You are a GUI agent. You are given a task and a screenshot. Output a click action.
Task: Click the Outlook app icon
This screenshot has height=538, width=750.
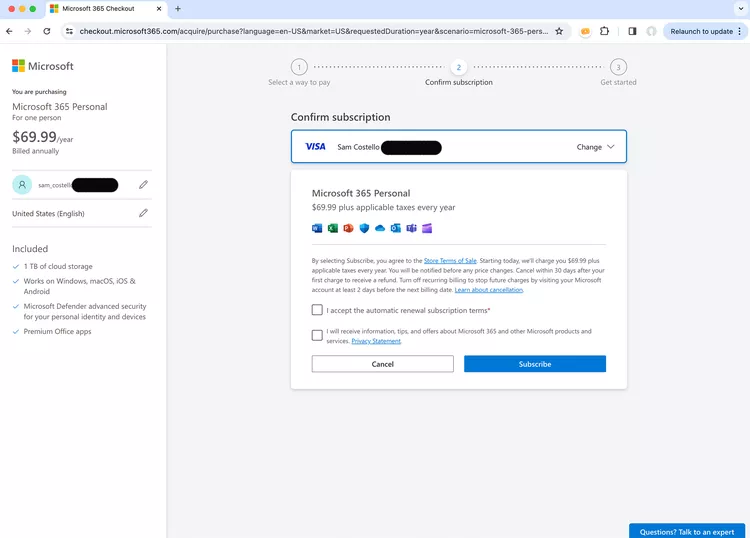coord(396,228)
